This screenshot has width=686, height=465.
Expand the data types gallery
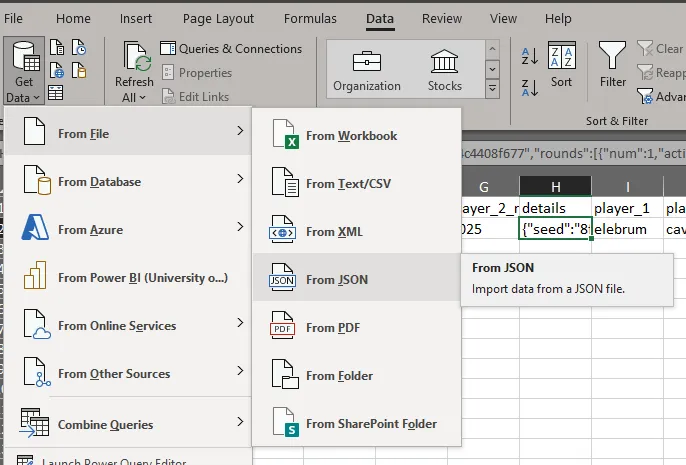(x=493, y=89)
